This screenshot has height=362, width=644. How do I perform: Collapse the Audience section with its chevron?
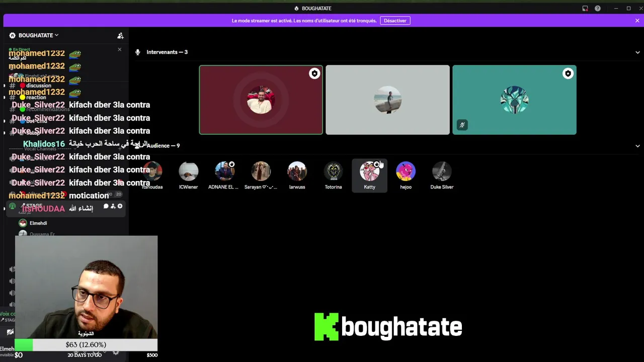click(637, 146)
